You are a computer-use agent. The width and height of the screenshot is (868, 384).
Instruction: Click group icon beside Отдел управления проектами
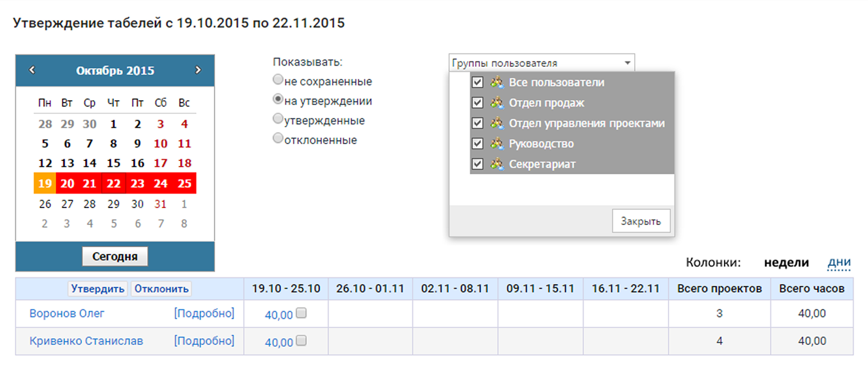(x=497, y=124)
